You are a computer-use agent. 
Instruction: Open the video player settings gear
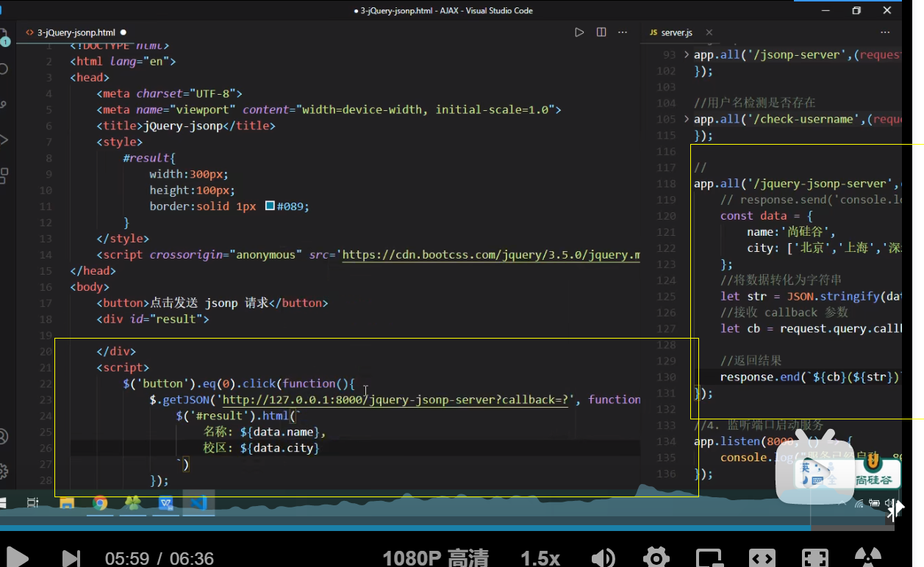click(656, 557)
